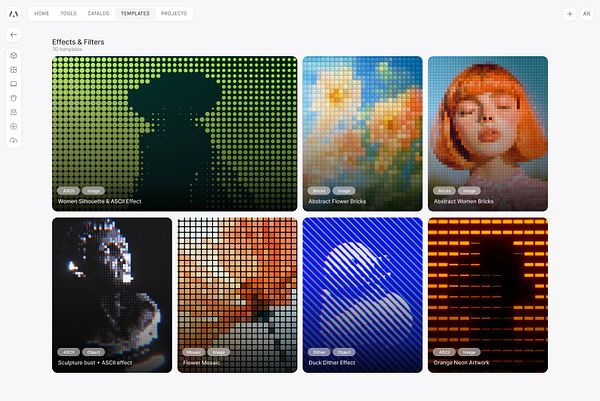Screen dimensions: 600x401
Task: Go back using the left arrow button
Action: pos(14,35)
